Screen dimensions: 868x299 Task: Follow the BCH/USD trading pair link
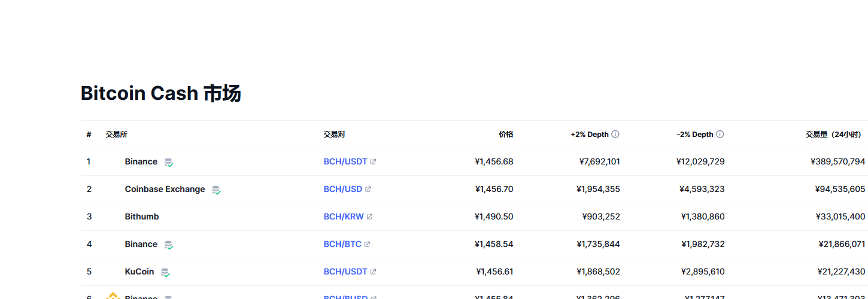(x=343, y=190)
